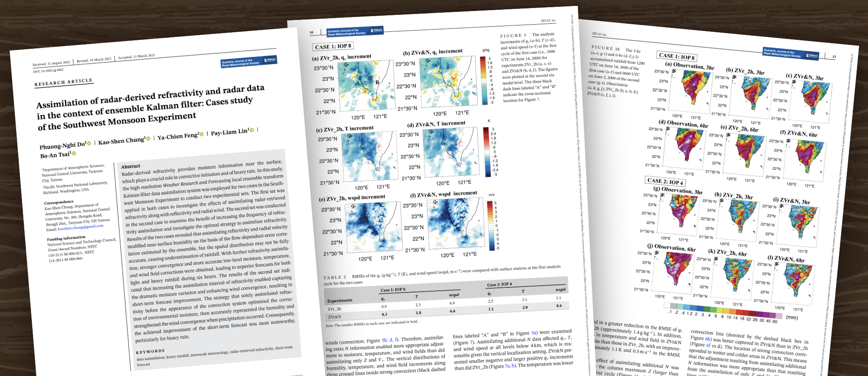Image resolution: width=868 pixels, height=376 pixels.
Task: Select panel (j) Observation, 6hr rainfall map
Action: tap(672, 272)
